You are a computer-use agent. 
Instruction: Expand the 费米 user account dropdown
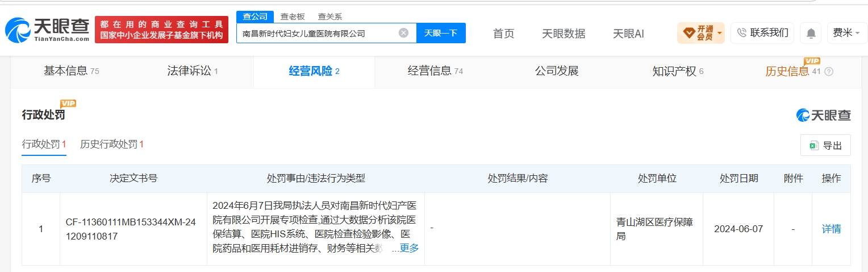click(x=846, y=33)
